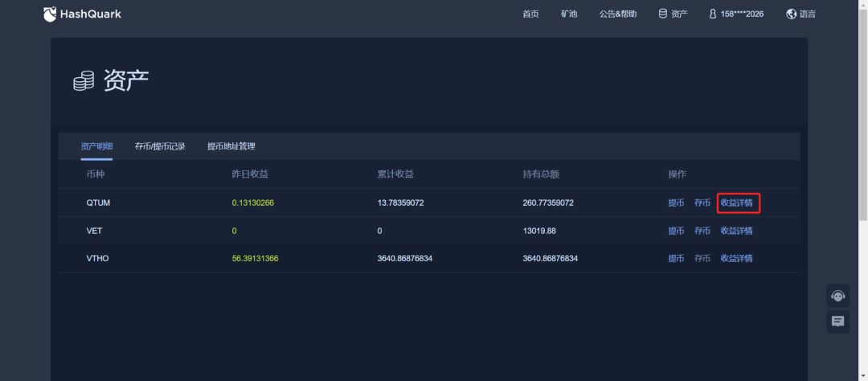
Task: Click the 累计收益 column header
Action: pyautogui.click(x=395, y=174)
